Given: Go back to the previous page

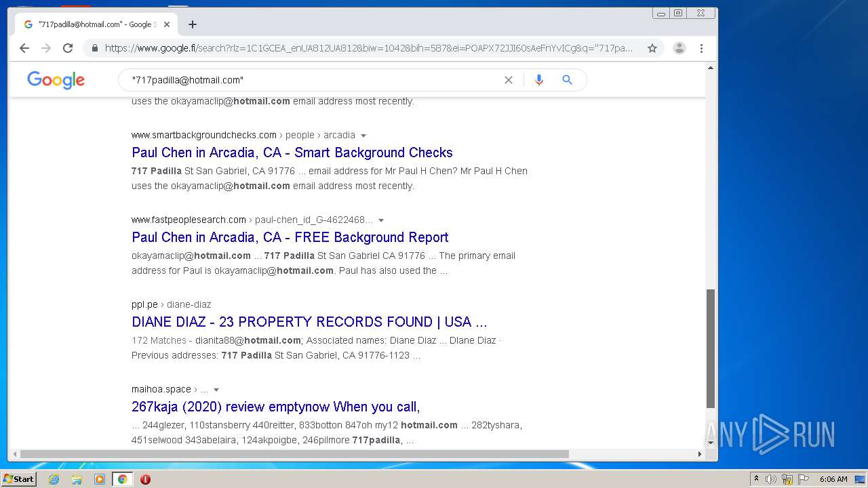Looking at the screenshot, I should pos(24,48).
